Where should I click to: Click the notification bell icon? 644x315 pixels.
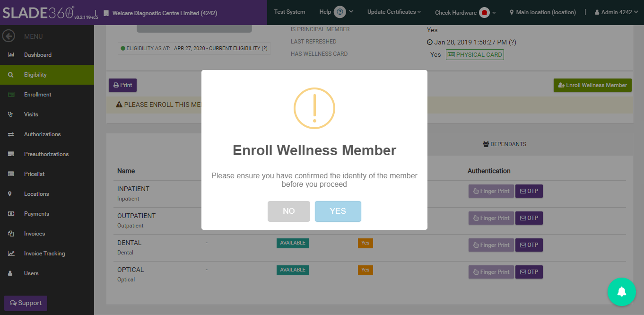(x=622, y=292)
